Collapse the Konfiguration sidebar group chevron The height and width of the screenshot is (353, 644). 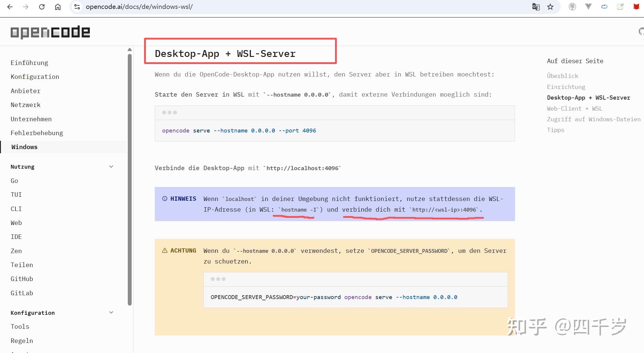point(111,312)
